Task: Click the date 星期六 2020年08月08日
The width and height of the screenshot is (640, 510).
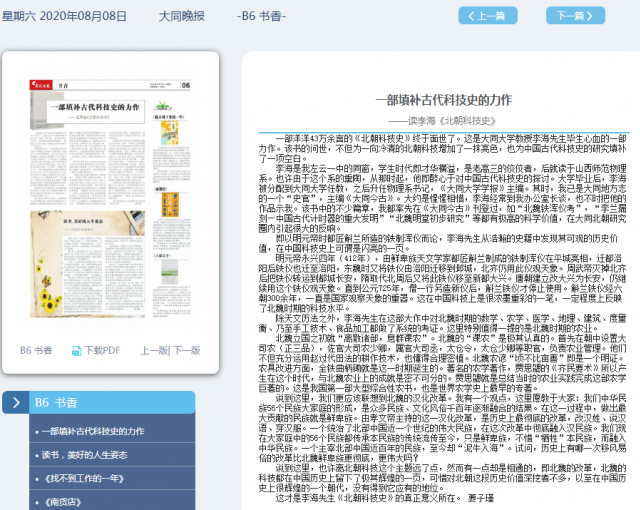Action: point(64,16)
